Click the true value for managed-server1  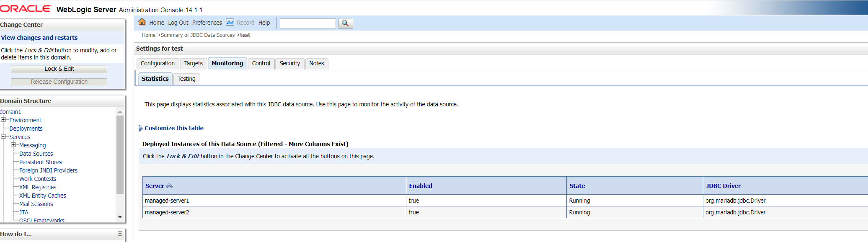click(413, 201)
